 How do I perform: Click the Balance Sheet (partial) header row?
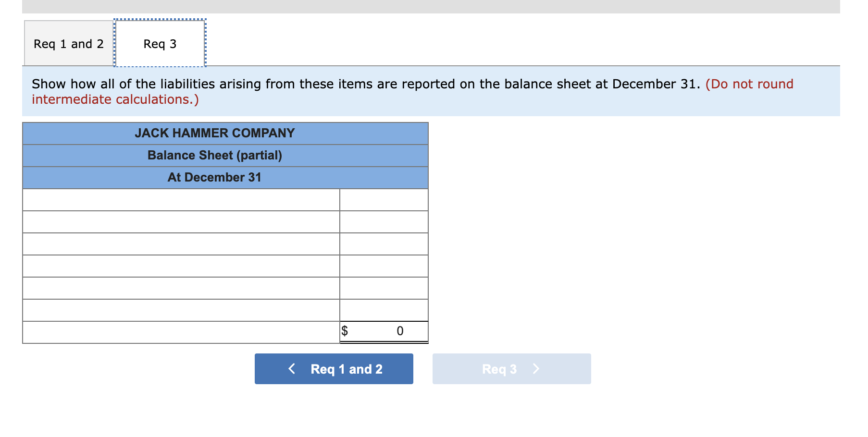point(224,155)
